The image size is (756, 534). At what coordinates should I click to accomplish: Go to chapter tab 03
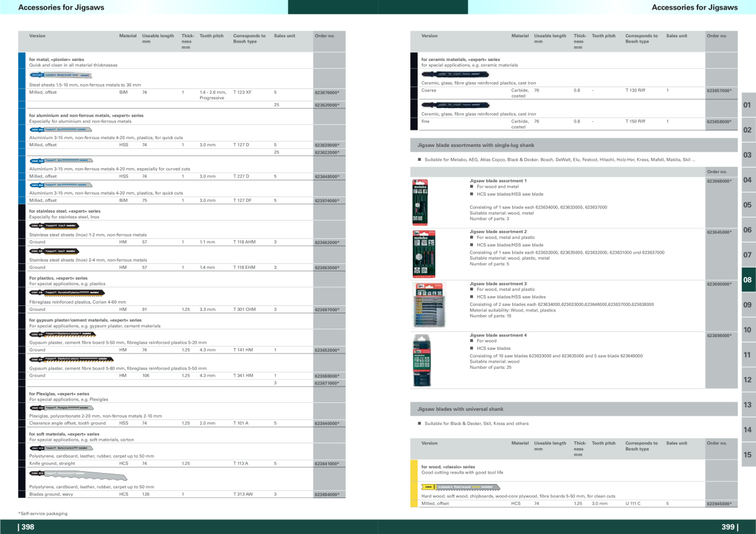747,155
